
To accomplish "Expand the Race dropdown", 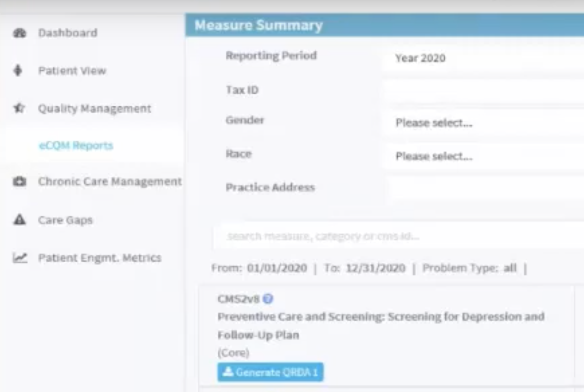I will coord(483,156).
